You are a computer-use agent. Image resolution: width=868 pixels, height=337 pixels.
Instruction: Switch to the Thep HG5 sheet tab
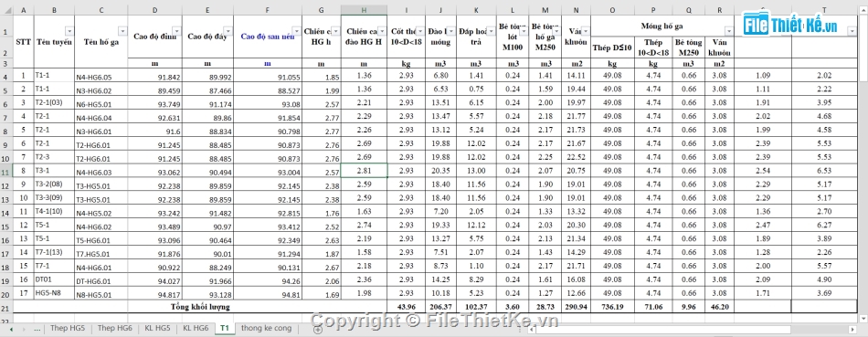69,328
